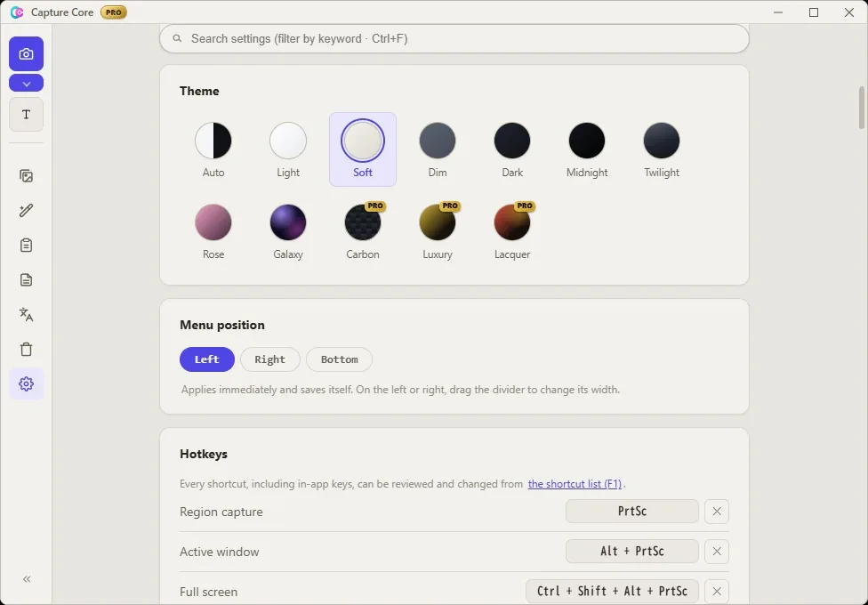Open the trash bin sidebar icon
This screenshot has height=605, width=868.
26,350
